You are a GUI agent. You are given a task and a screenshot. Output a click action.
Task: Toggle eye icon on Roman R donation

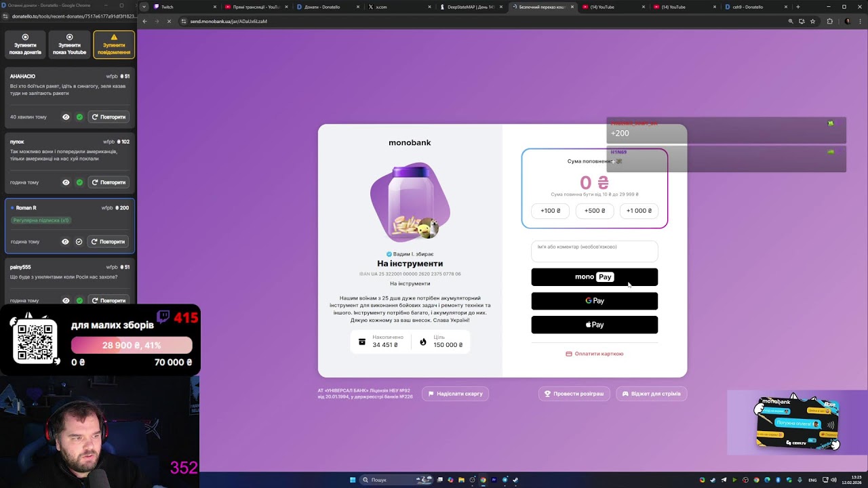pos(65,242)
